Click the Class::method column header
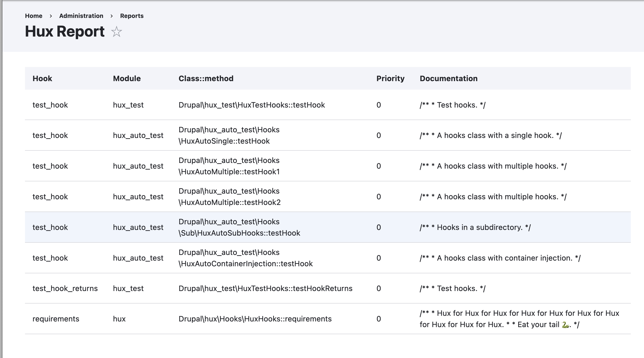The image size is (644, 358). 206,78
